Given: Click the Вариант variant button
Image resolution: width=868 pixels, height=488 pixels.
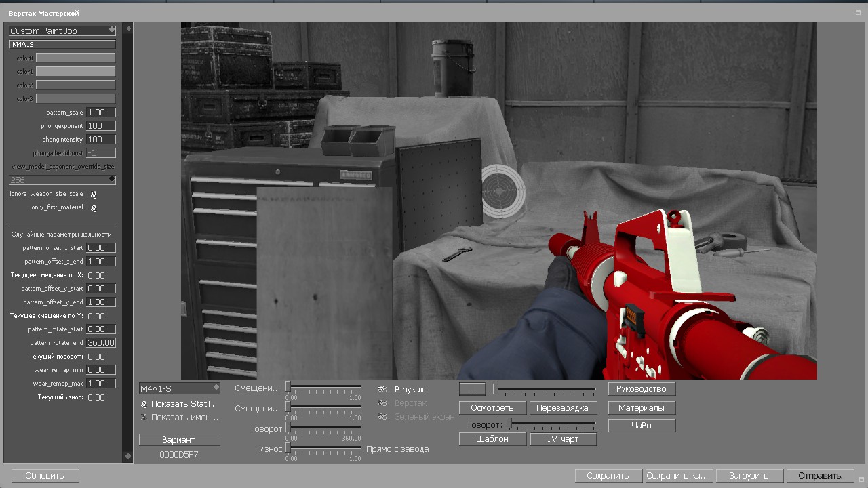Looking at the screenshot, I should pos(180,440).
